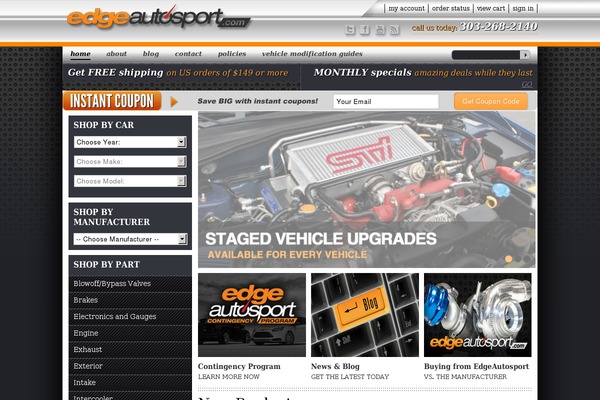Click VS. THE MANUFACTURER text

tap(465, 377)
